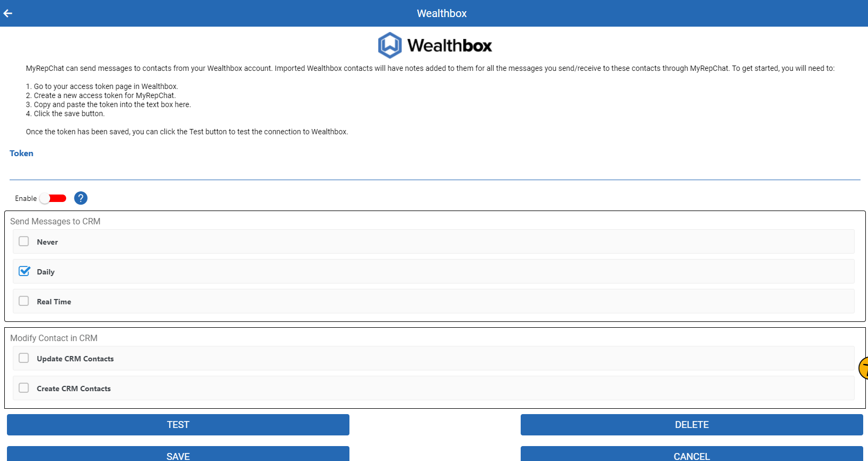Enable Update CRM Contacts checkbox

pyautogui.click(x=24, y=358)
